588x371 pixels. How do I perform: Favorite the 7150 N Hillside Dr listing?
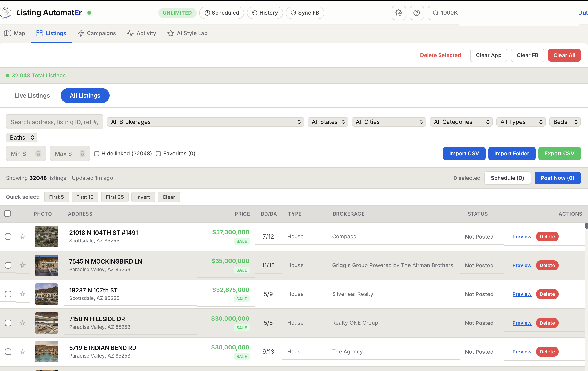coord(22,323)
